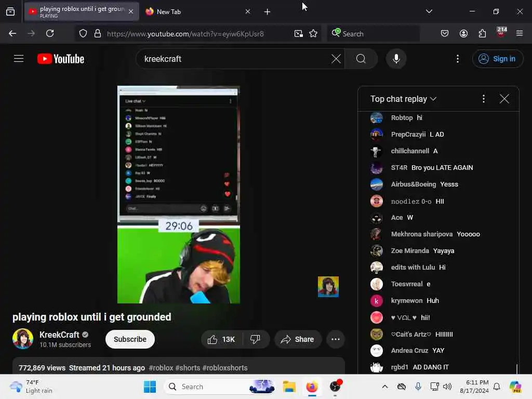Click the taskbar microphone icon
The width and height of the screenshot is (532, 399).
418,387
